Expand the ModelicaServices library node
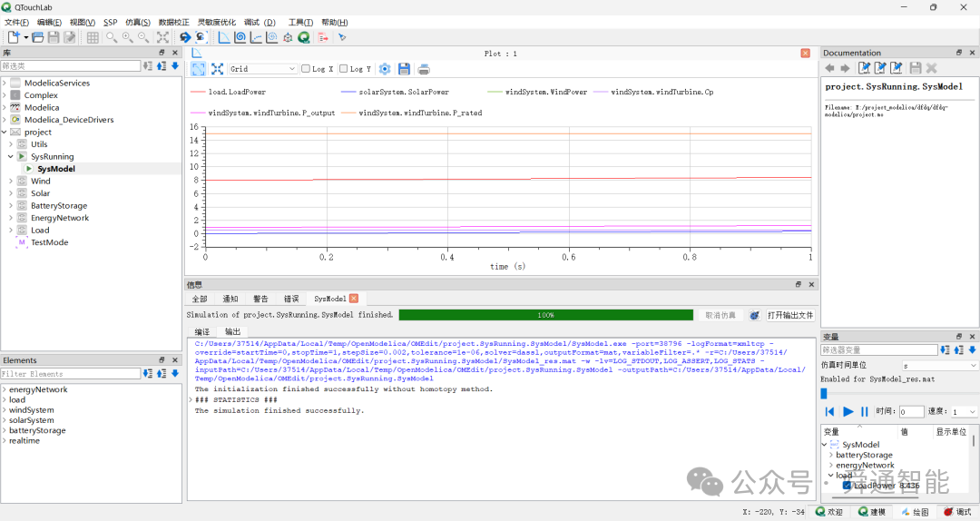980x521 pixels. point(5,83)
